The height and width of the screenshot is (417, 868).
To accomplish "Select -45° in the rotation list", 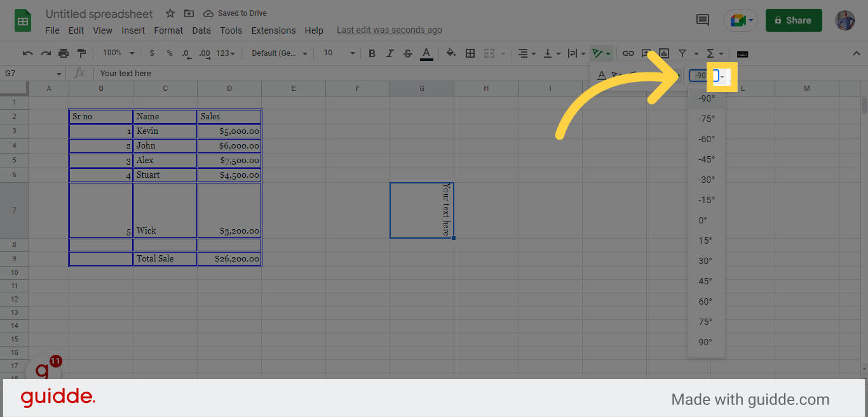I will 706,159.
